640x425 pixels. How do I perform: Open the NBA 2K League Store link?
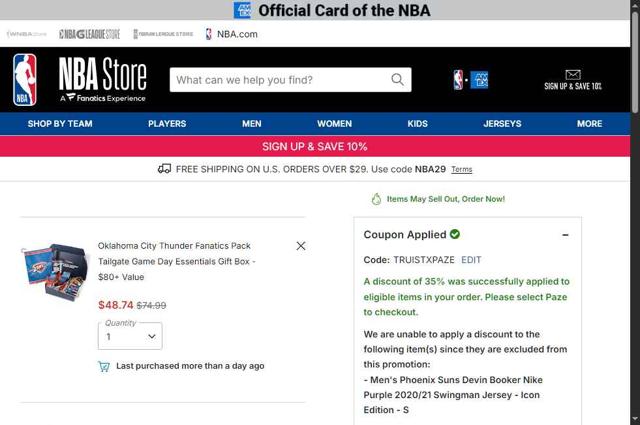pyautogui.click(x=163, y=34)
